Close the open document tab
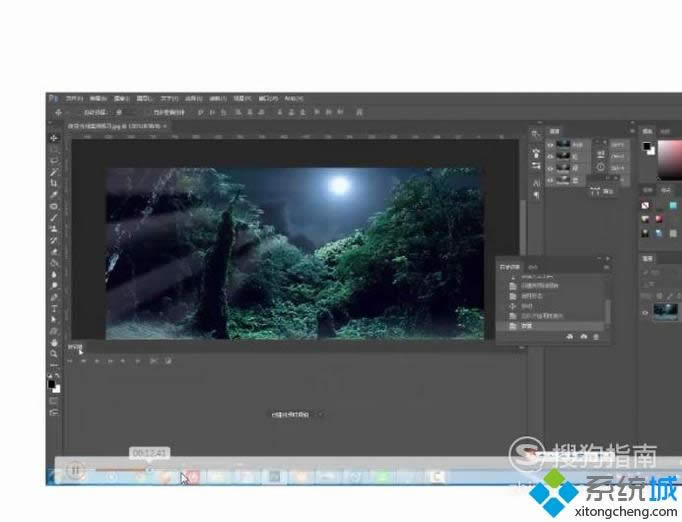The height and width of the screenshot is (522, 682). tap(165, 126)
